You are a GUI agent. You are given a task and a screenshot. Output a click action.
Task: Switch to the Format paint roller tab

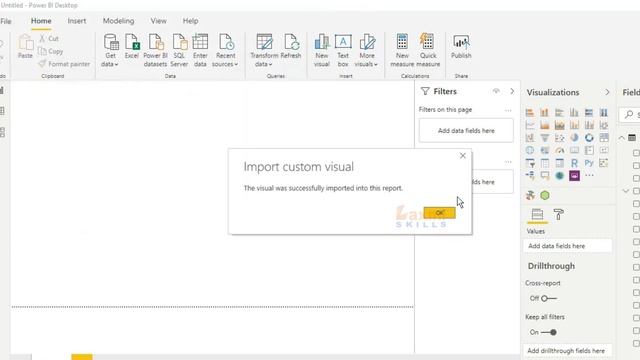[x=558, y=214]
